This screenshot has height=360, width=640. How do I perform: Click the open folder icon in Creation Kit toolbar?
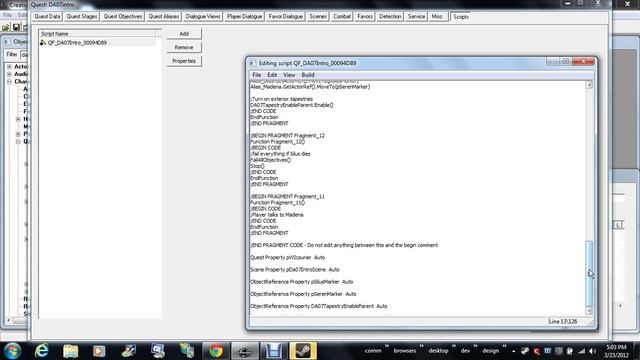coord(5,27)
